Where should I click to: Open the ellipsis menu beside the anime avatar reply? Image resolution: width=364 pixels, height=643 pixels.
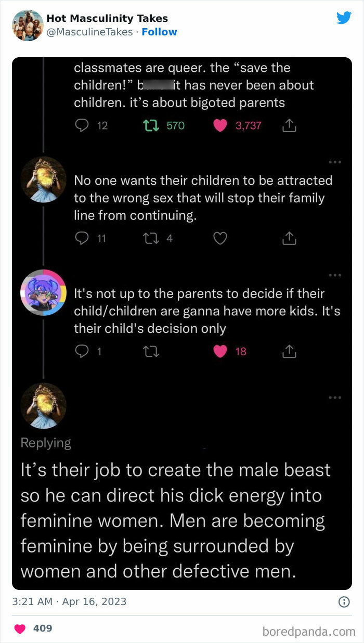(x=335, y=275)
